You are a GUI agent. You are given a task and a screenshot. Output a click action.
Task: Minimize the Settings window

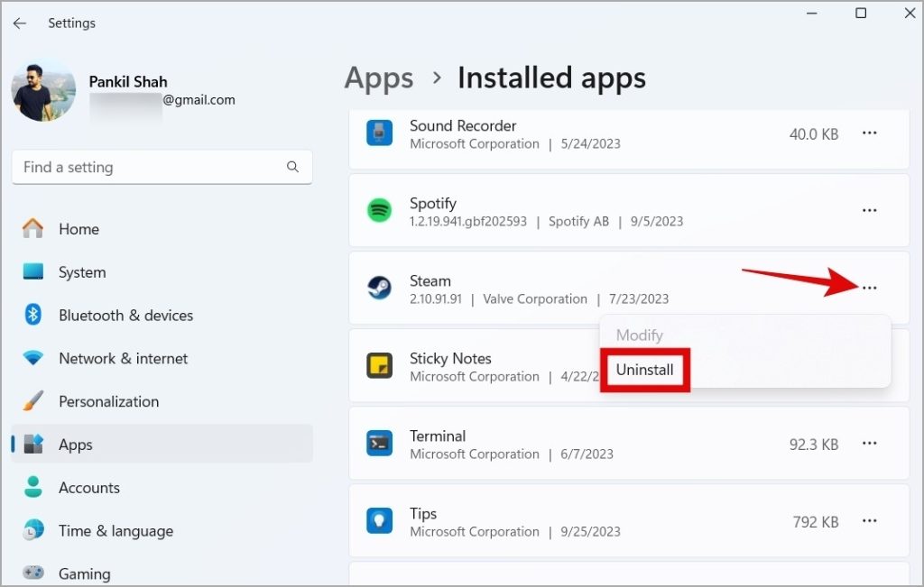coord(811,13)
